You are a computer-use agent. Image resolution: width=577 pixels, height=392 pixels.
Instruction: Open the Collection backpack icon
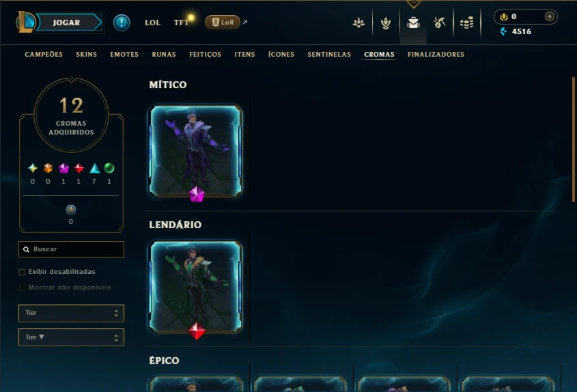[x=413, y=23]
